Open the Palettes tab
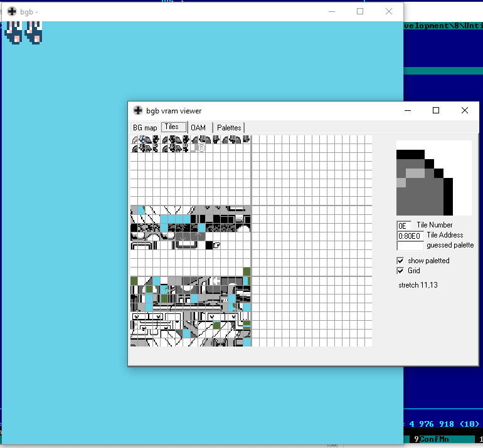 pos(229,128)
